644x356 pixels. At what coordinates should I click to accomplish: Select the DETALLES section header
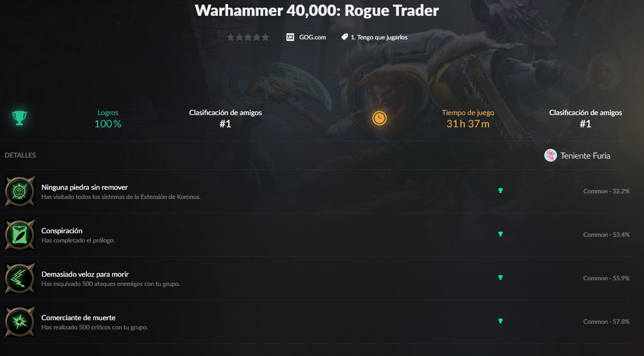click(x=20, y=155)
